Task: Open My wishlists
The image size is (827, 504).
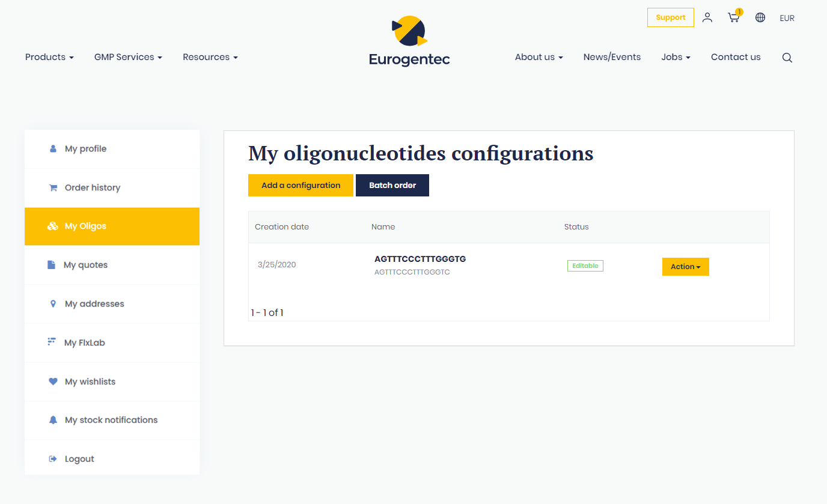Action: 112,381
